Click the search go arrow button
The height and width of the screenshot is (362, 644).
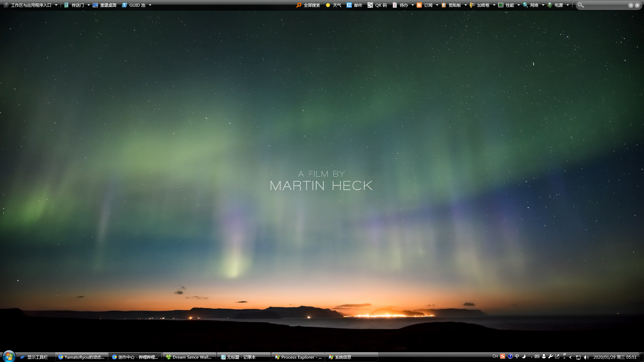pos(637,5)
